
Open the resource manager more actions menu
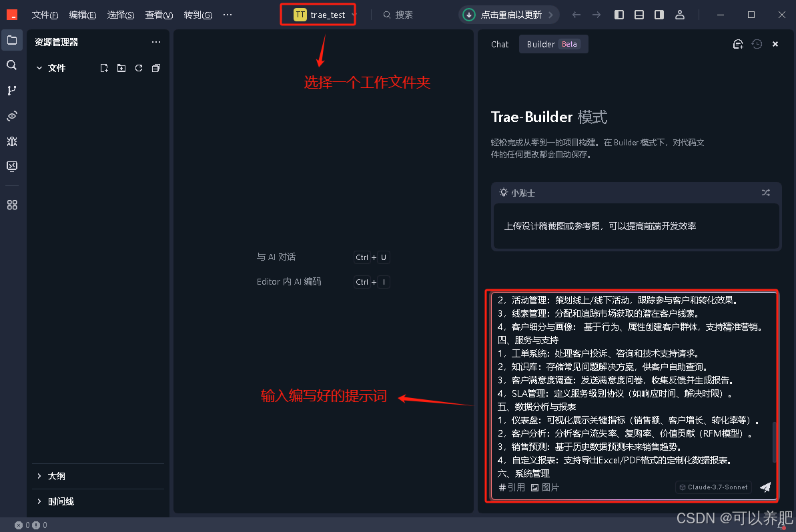tap(156, 42)
